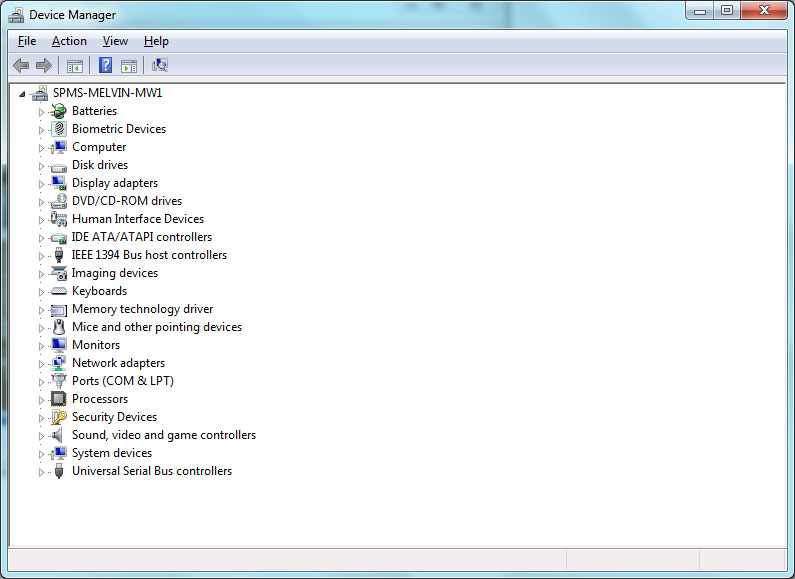Select the Disk drives entry
Image resolution: width=795 pixels, height=579 pixels.
tap(99, 165)
